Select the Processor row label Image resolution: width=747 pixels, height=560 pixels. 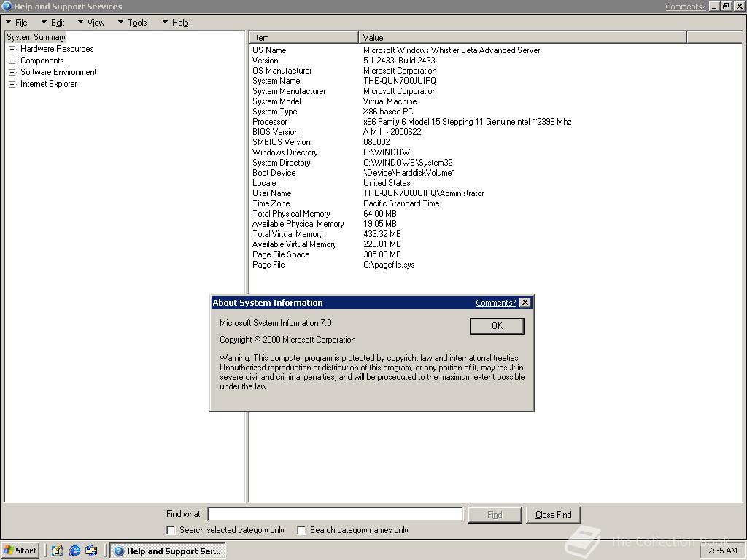[270, 122]
